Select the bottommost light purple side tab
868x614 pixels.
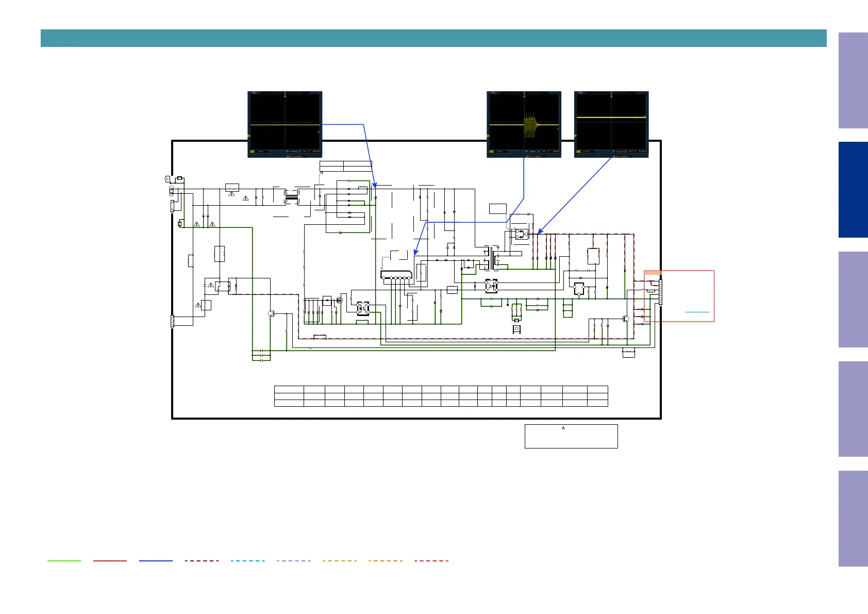click(853, 519)
